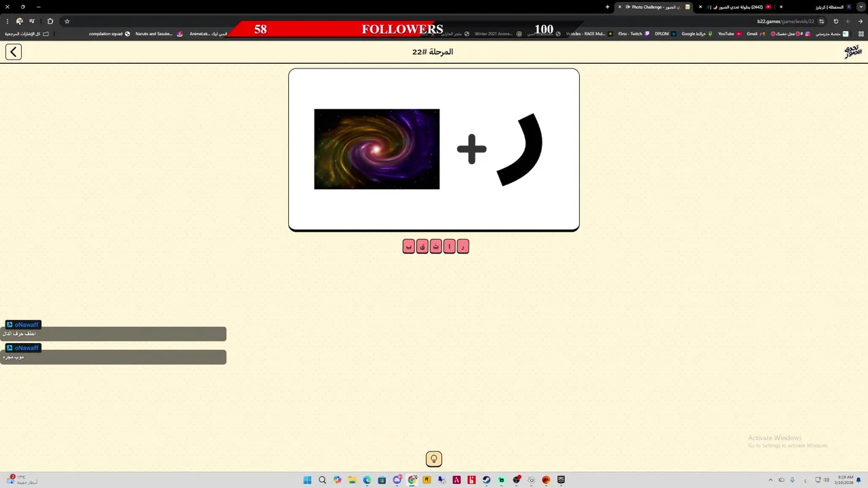Viewport: 868px width, 488px height.
Task: Open the Gmail bookmark
Action: tap(755, 33)
